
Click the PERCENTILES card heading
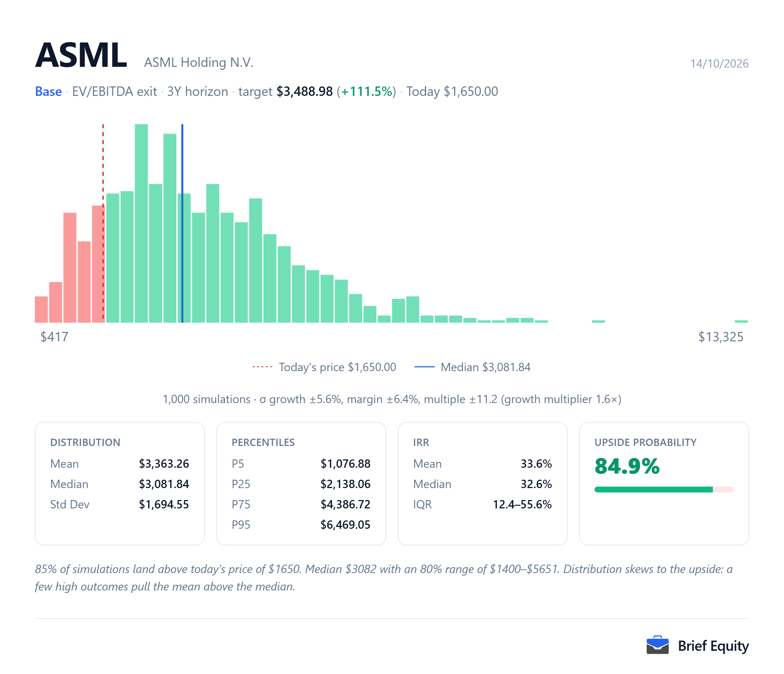click(x=263, y=442)
